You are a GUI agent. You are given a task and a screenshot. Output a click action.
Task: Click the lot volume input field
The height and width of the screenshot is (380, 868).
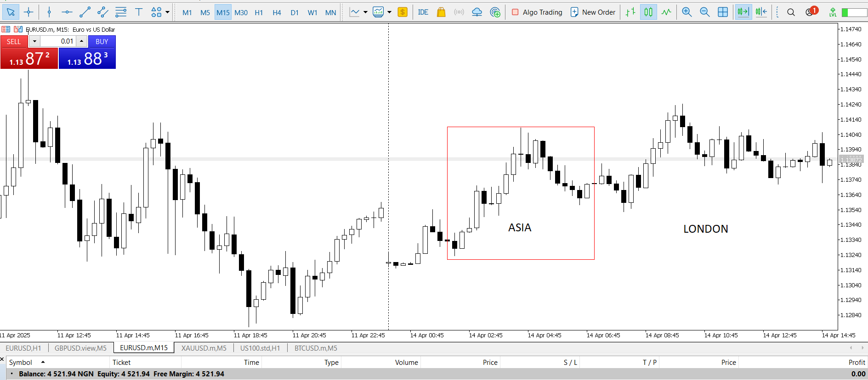point(58,41)
